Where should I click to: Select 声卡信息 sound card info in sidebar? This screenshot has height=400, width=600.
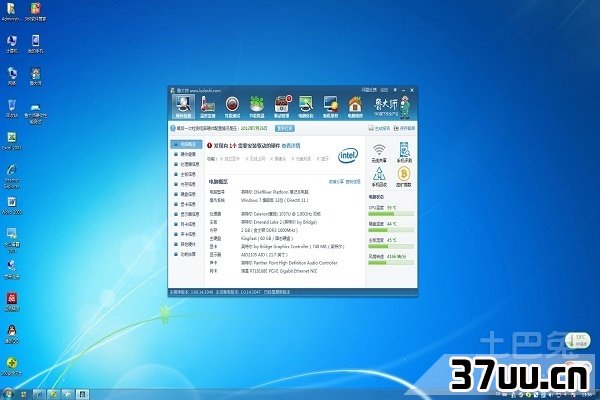tap(186, 234)
